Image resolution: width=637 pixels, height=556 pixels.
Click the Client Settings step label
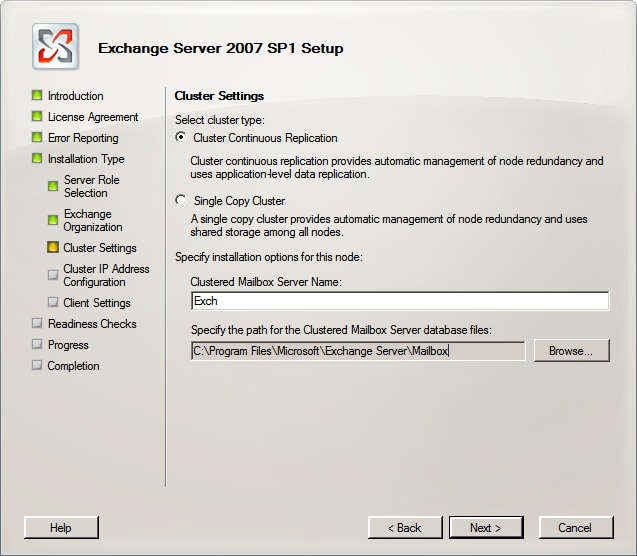97,303
